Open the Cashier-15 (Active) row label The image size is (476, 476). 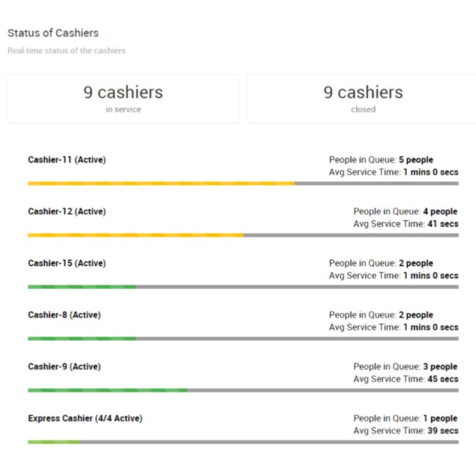pos(67,263)
